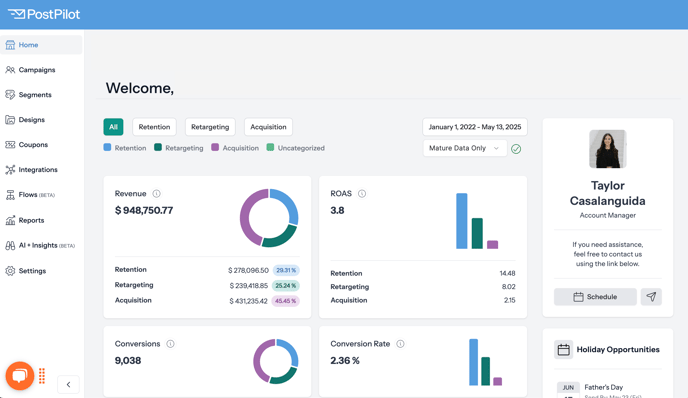Toggle the All filter
Screen dimensions: 688x398
pos(113,127)
